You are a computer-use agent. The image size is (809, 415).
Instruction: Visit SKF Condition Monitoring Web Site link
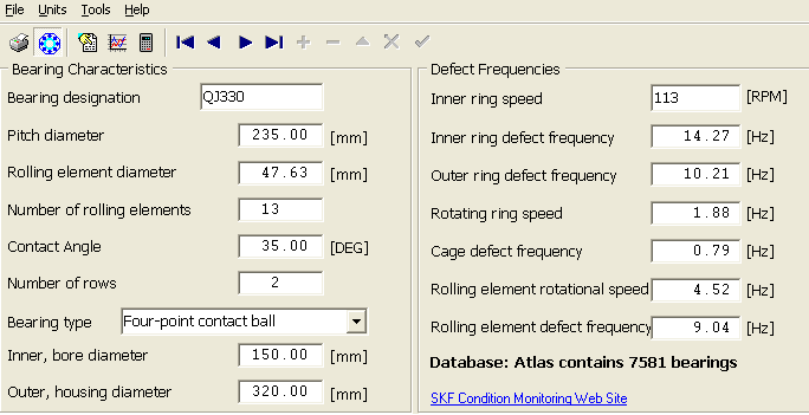click(528, 398)
